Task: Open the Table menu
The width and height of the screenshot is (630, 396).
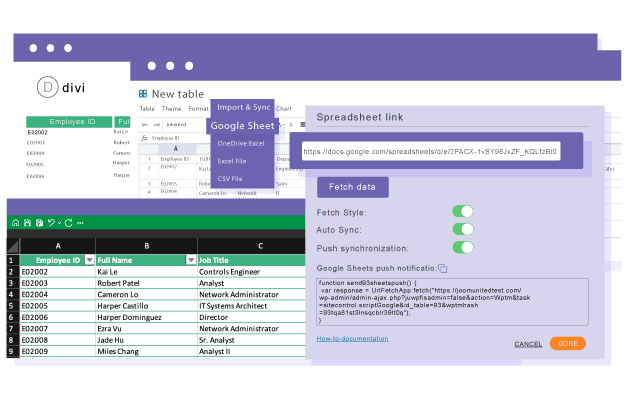Action: coord(147,109)
